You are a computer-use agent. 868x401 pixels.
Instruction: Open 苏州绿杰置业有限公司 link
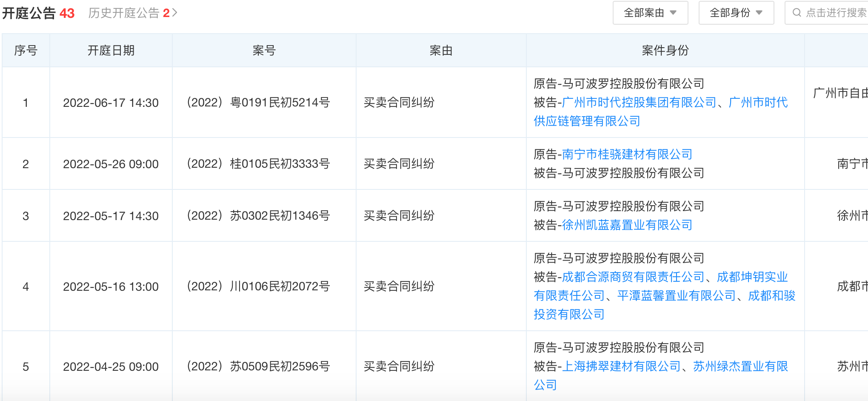(661, 376)
